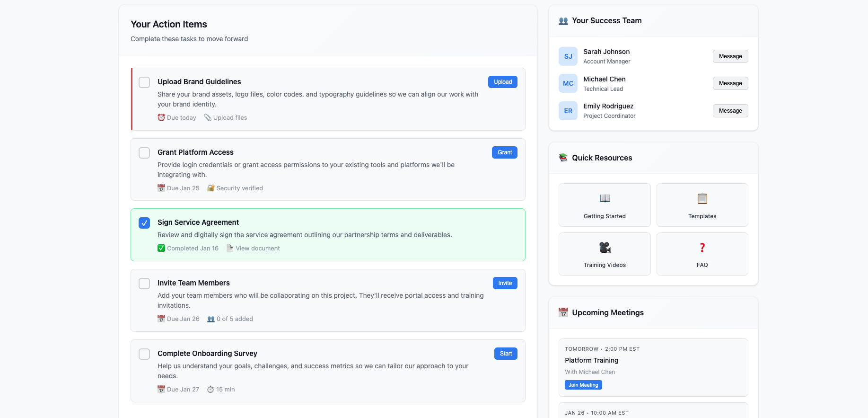Start the onboarding survey

click(x=506, y=354)
